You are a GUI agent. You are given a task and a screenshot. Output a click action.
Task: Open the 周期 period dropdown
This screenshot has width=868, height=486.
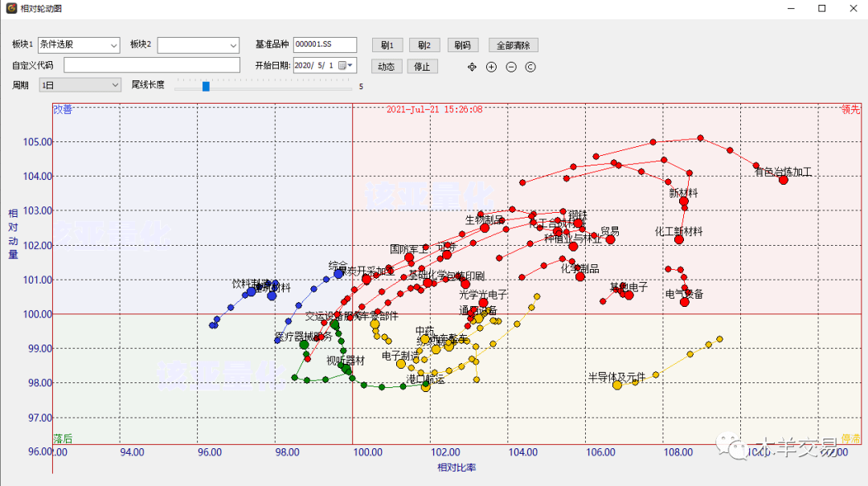pyautogui.click(x=113, y=84)
